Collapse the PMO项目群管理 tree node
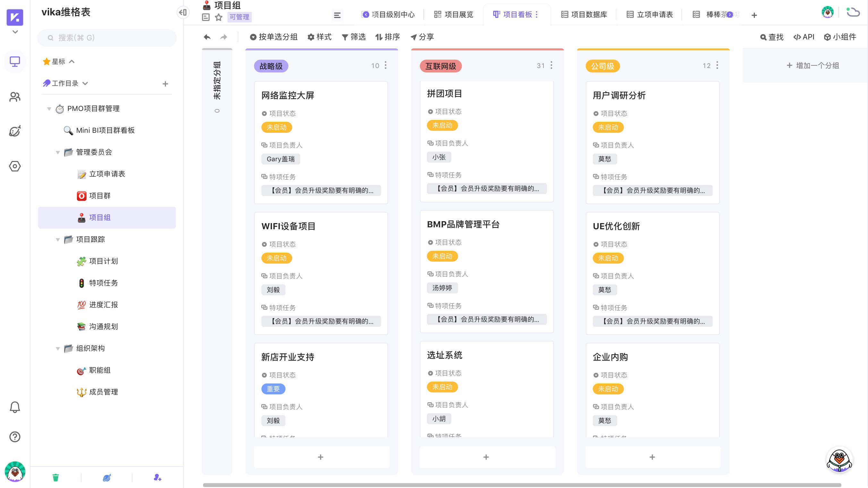This screenshot has width=868, height=488. 49,109
